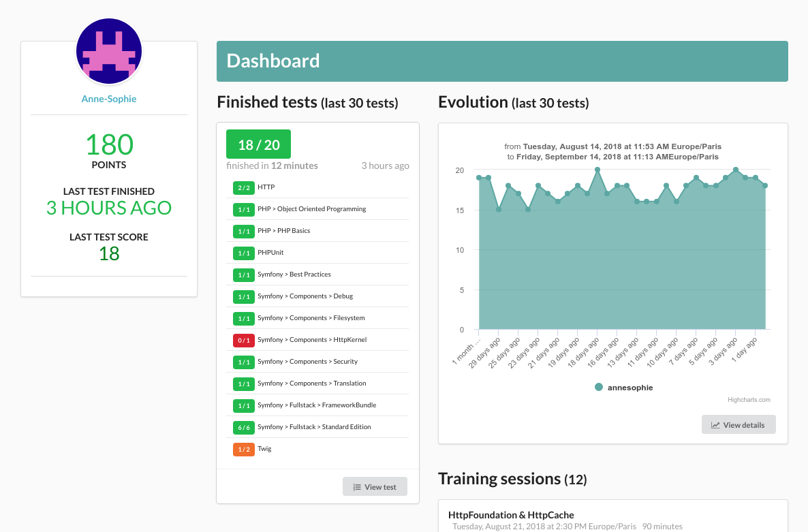Click the green 18/20 score badge
This screenshot has height=532, width=808.
(x=258, y=144)
